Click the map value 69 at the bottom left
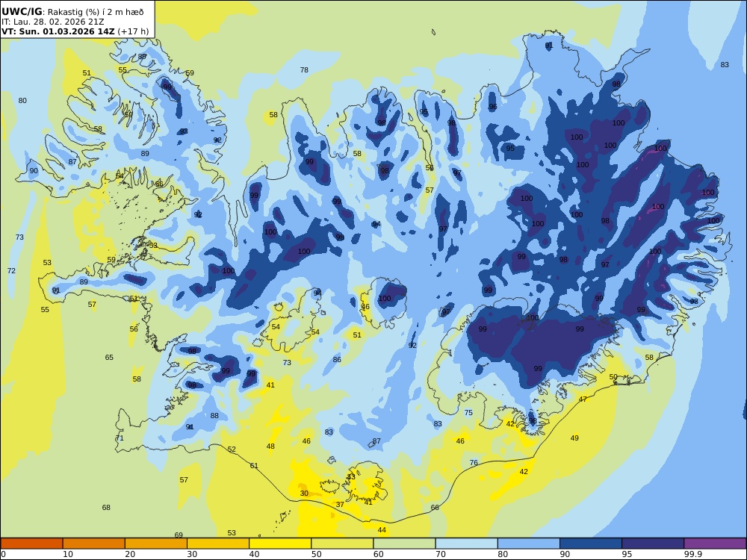This screenshot has width=747, height=560. tap(179, 535)
